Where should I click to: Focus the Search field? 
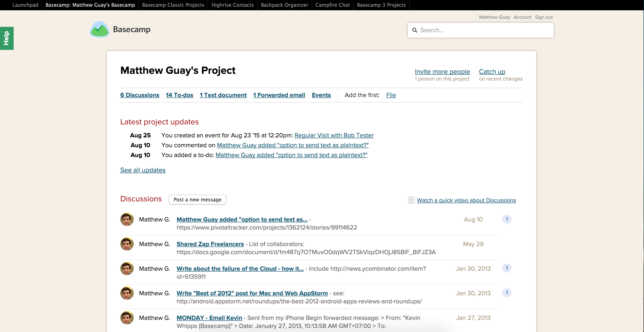(481, 30)
